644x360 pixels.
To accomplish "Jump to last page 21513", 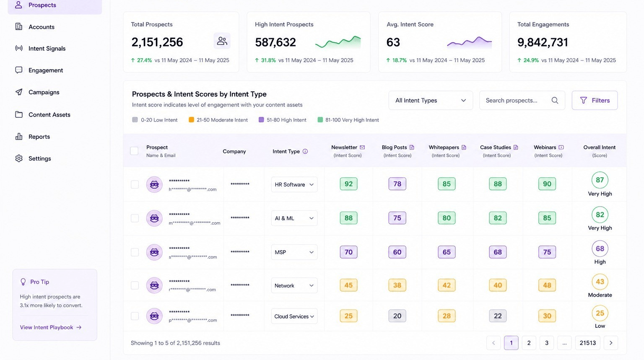I will click(x=587, y=343).
